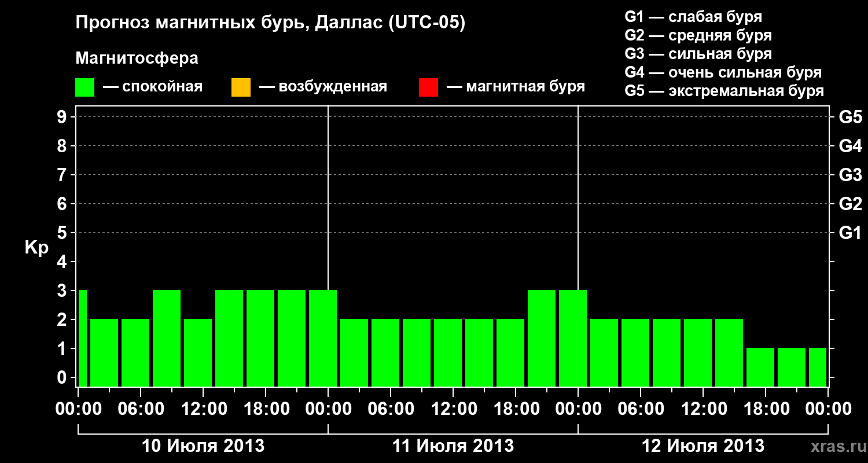
Task: Click bar spanning midnight between 11 and 12 Июля
Action: pos(573,338)
